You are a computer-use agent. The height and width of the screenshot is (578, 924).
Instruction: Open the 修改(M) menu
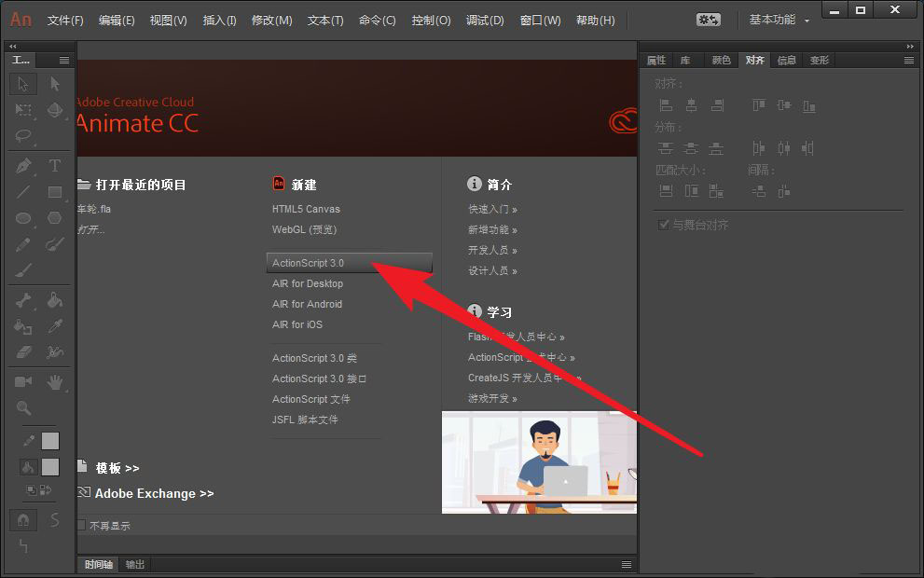(271, 20)
